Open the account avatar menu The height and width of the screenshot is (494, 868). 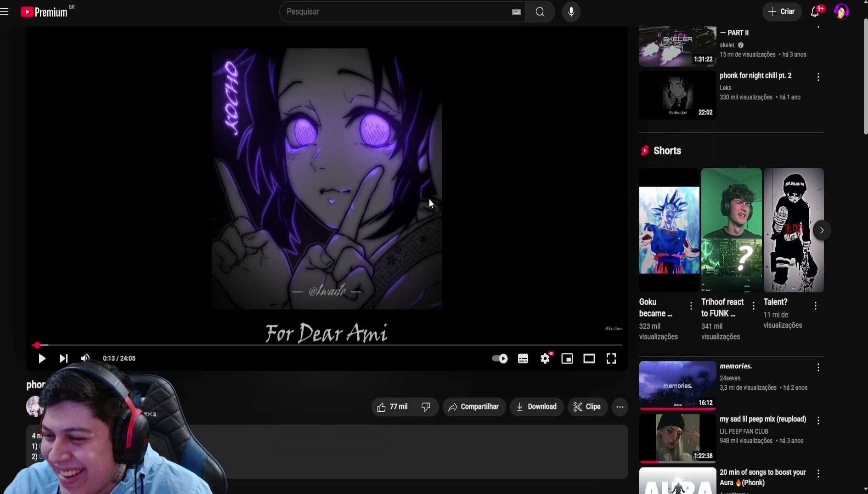click(841, 11)
